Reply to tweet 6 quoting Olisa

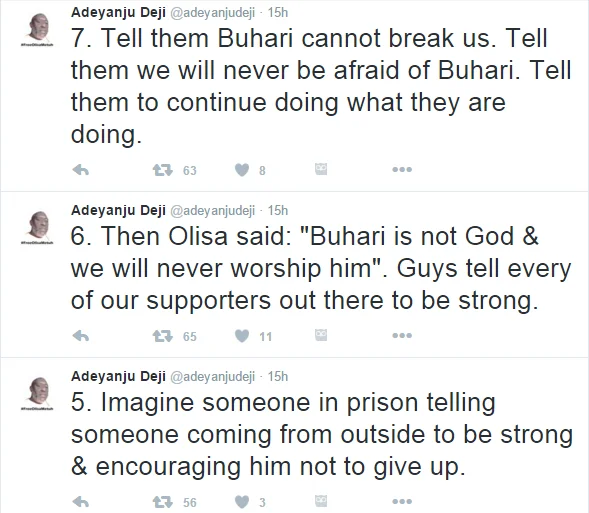point(80,336)
